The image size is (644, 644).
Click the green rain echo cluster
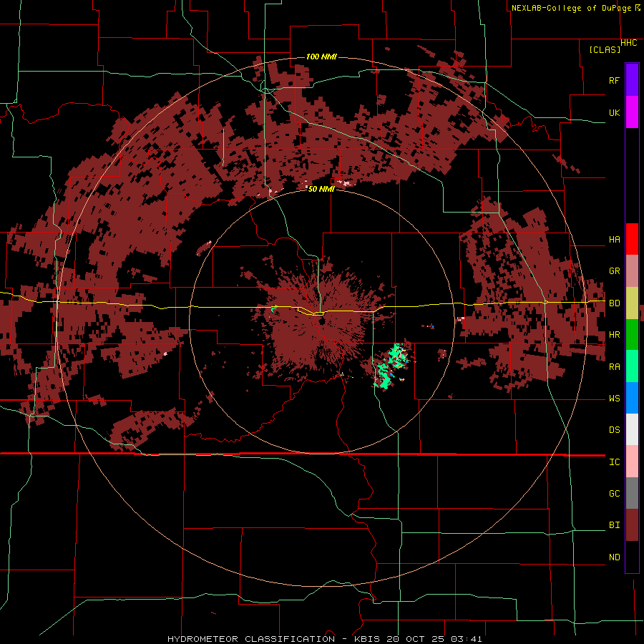coord(390,366)
